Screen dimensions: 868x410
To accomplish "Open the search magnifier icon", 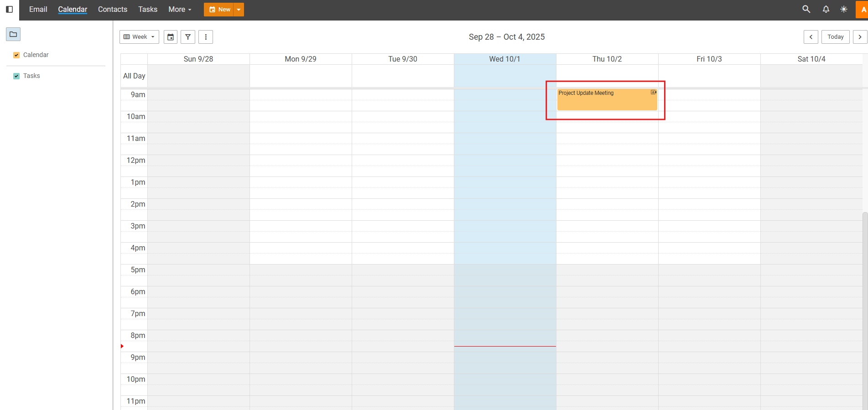I will point(806,10).
